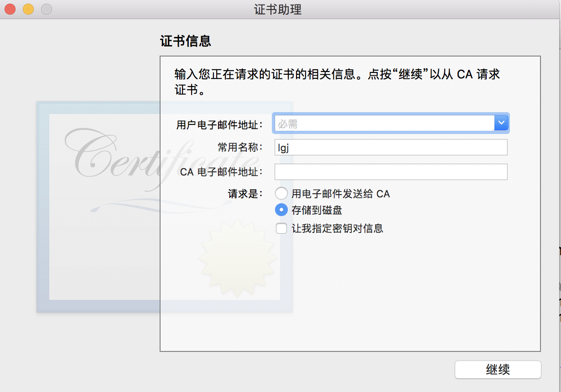Click the 常用名称 field containing lgj
The height and width of the screenshot is (392, 561).
pos(391,147)
